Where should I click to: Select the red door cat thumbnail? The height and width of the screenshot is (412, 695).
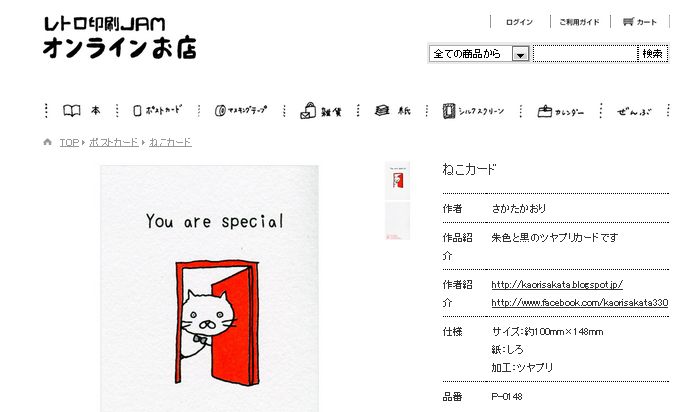coord(398,180)
